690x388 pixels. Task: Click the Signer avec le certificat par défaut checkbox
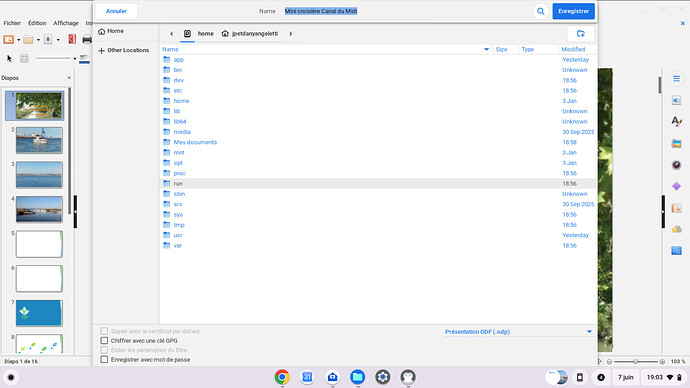(x=104, y=331)
